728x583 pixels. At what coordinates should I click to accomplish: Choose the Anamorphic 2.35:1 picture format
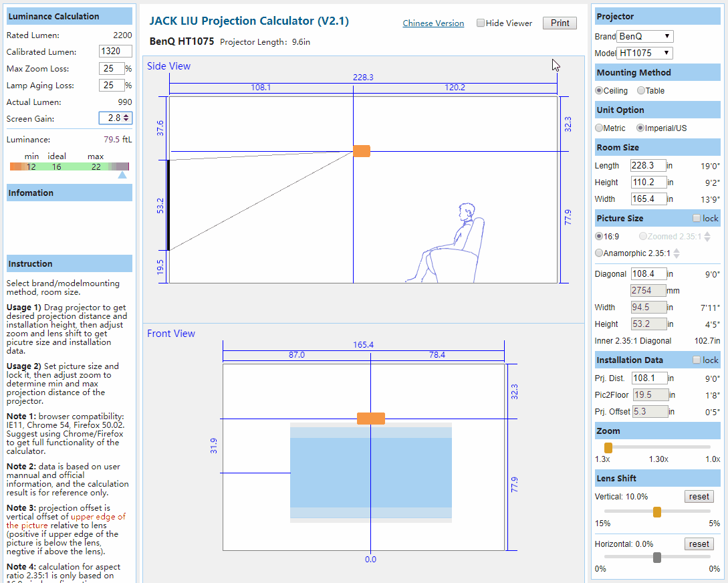[x=599, y=253]
